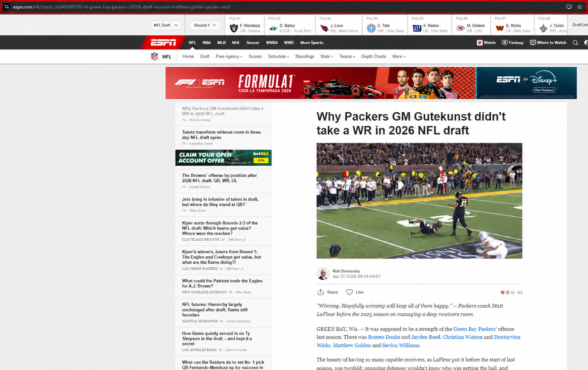
Task: Open More Sports menu
Action: (x=312, y=43)
